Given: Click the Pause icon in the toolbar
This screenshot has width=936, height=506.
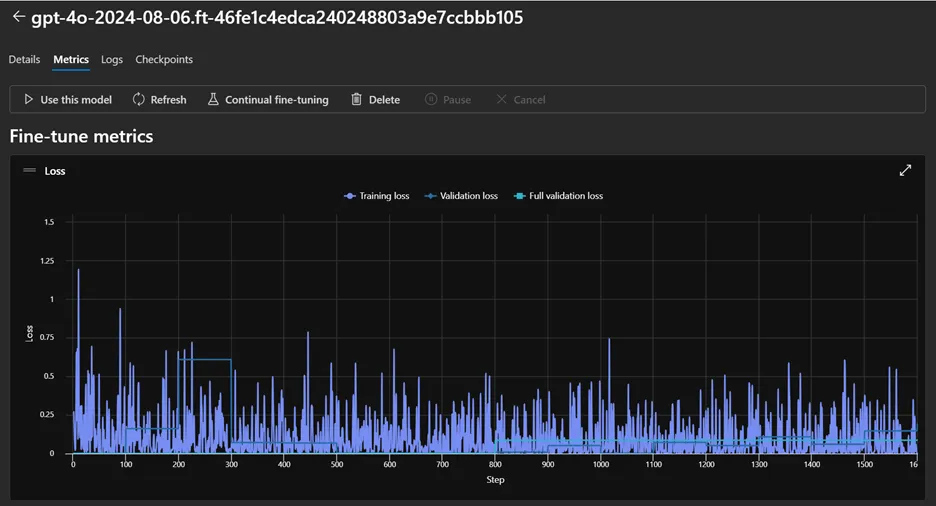Looking at the screenshot, I should pyautogui.click(x=431, y=100).
